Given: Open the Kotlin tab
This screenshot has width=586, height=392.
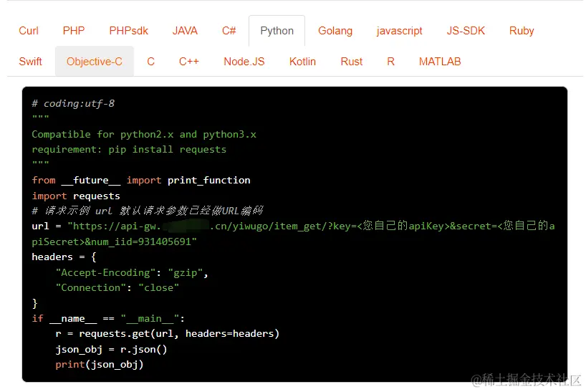Looking at the screenshot, I should pyautogui.click(x=302, y=62).
